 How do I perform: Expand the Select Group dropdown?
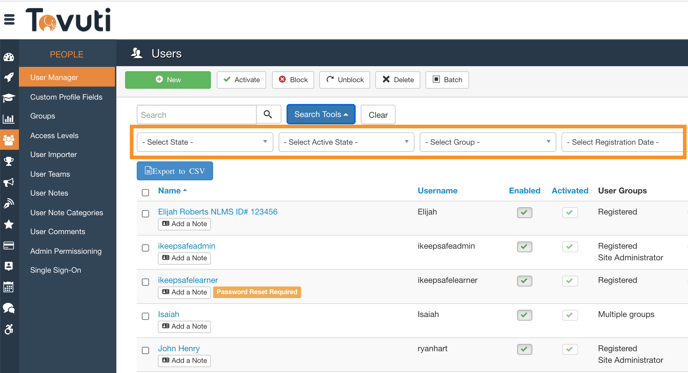[x=487, y=142]
